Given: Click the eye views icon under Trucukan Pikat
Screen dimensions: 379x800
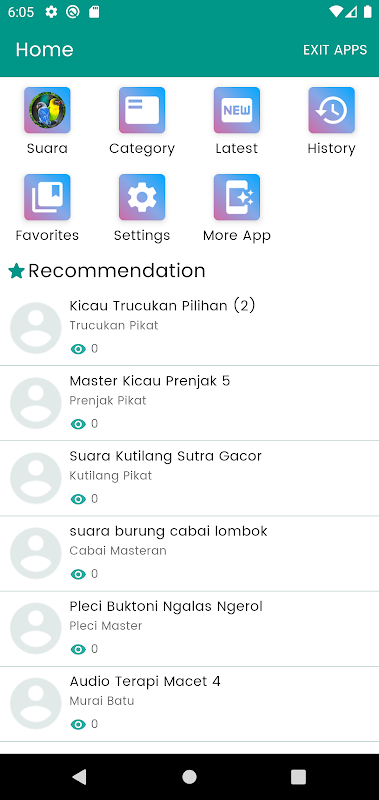Looking at the screenshot, I should click(x=78, y=349).
